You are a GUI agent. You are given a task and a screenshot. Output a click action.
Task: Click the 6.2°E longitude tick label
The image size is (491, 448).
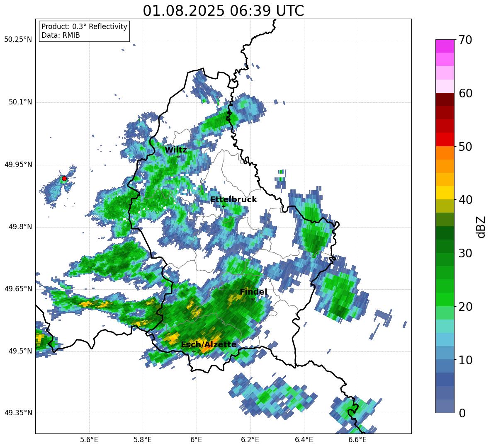250,440
